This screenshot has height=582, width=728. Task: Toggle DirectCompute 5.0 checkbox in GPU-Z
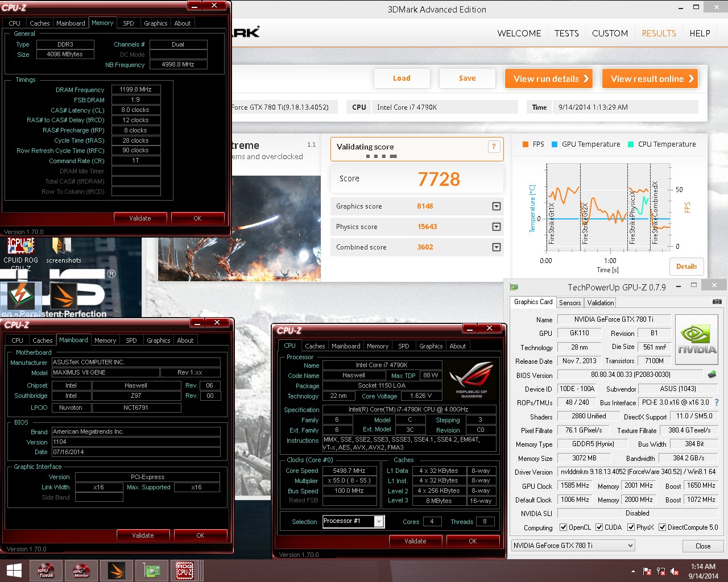pyautogui.click(x=662, y=527)
